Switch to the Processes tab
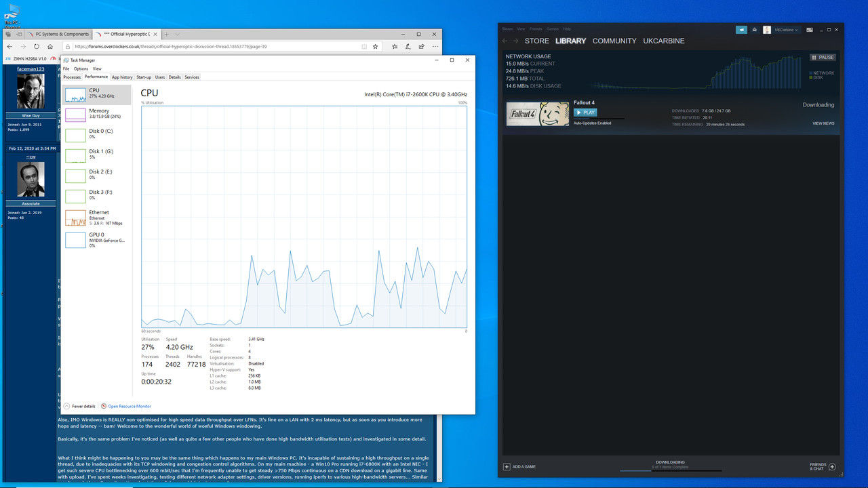This screenshot has width=868, height=488. (72, 77)
